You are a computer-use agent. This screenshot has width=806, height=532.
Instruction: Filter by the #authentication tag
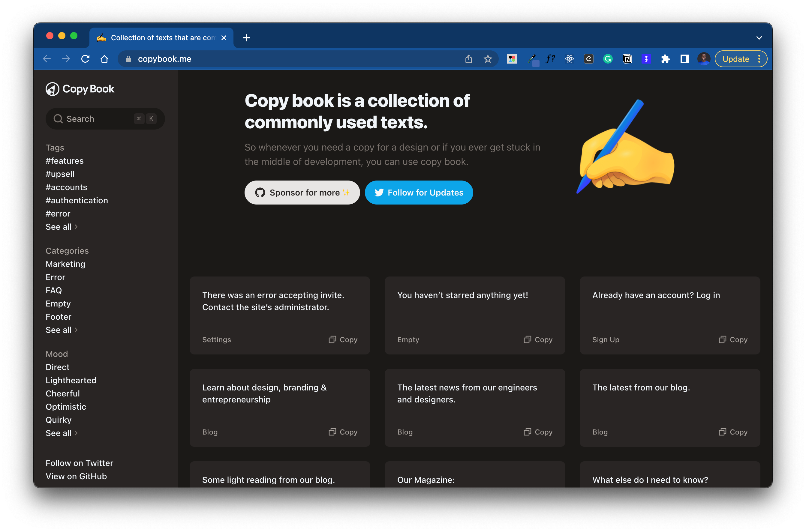coord(77,200)
